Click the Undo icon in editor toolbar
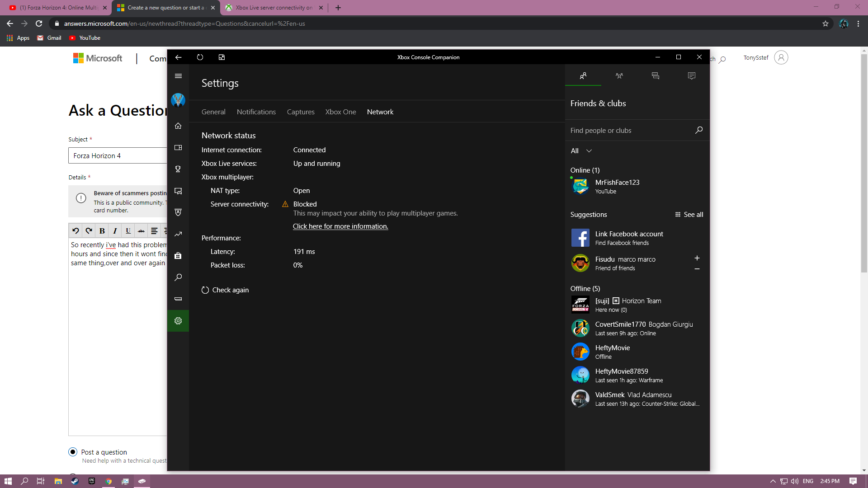 [x=75, y=231]
